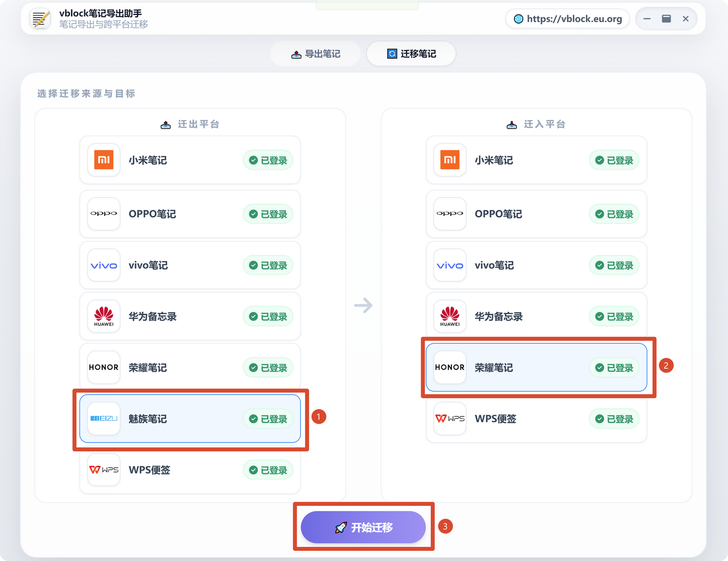Screen dimensions: 728x561
Task: Click the 迁入平台 download tray icon
Action: pos(512,124)
